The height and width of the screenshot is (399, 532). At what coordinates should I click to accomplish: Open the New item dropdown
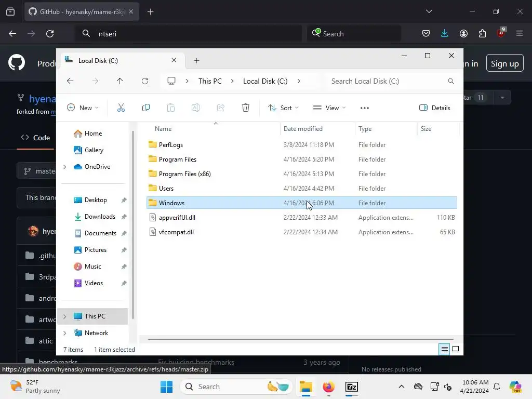(83, 108)
